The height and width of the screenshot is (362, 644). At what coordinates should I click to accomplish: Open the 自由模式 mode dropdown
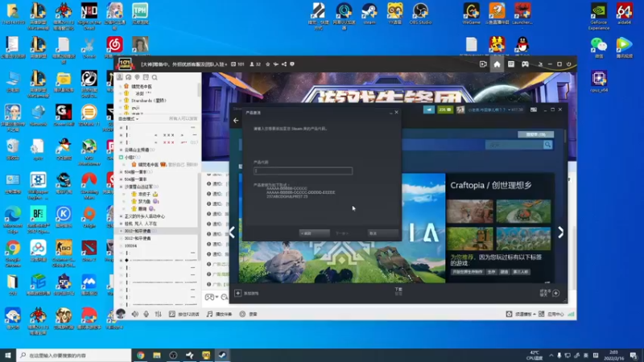[129, 118]
